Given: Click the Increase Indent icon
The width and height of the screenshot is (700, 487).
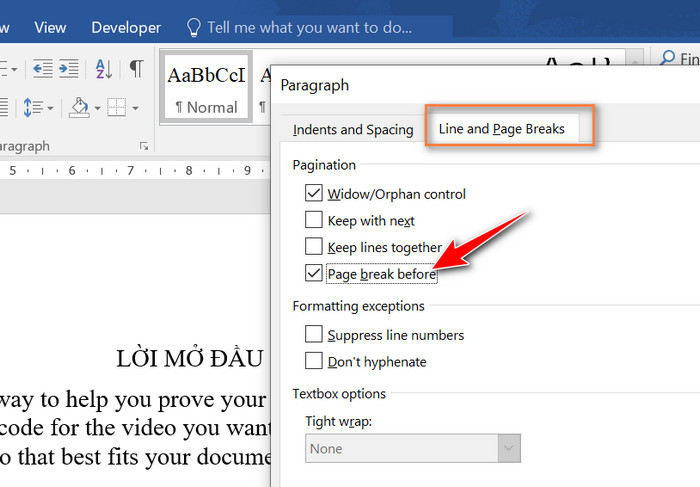Looking at the screenshot, I should tap(68, 68).
